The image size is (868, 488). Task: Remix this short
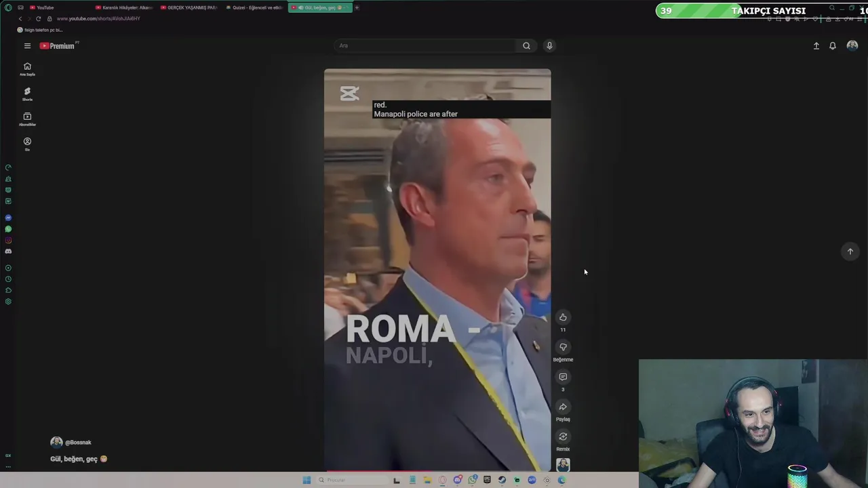pyautogui.click(x=563, y=436)
